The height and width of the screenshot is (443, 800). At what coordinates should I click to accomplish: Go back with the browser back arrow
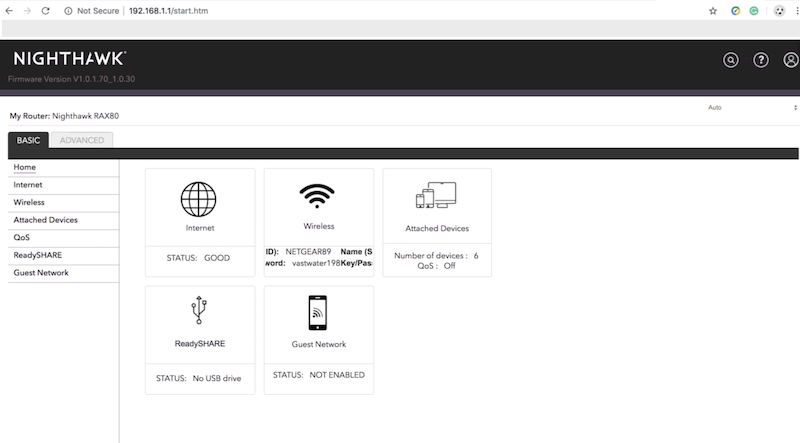(x=9, y=11)
